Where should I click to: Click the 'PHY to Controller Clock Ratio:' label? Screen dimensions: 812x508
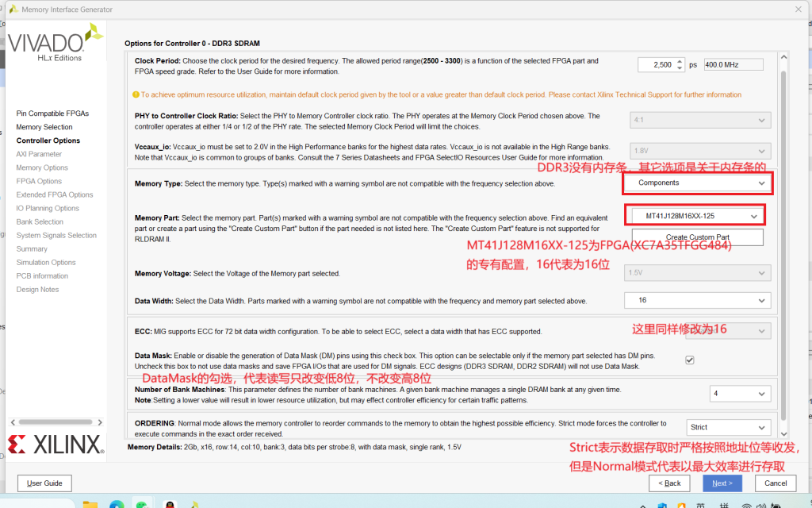(186, 116)
